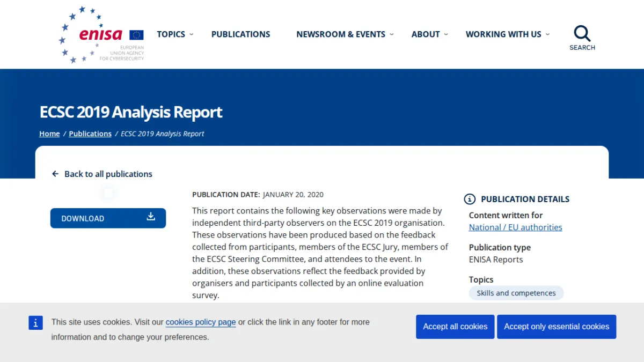Click the DOWNLOAD button

pos(108,218)
